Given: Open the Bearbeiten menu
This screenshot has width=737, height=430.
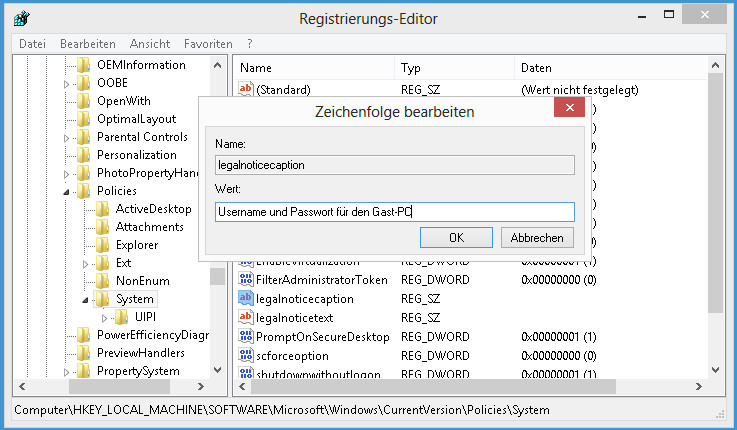Looking at the screenshot, I should point(87,44).
